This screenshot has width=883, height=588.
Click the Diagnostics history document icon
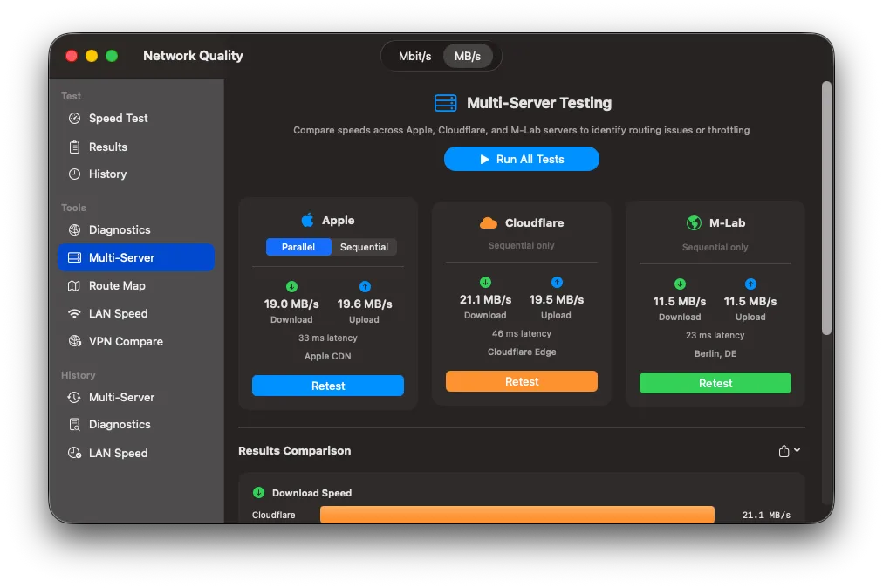pos(74,425)
